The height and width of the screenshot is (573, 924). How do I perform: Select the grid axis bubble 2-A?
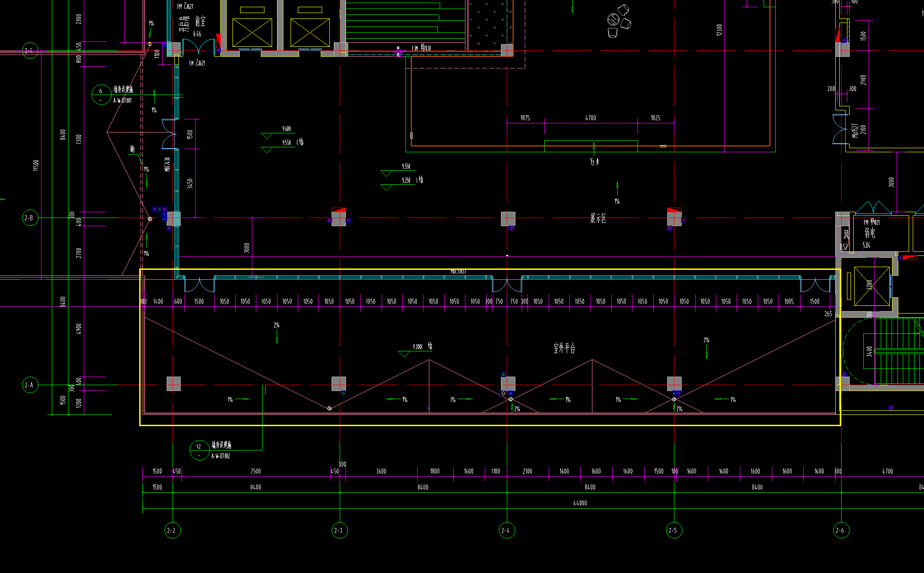[30, 385]
